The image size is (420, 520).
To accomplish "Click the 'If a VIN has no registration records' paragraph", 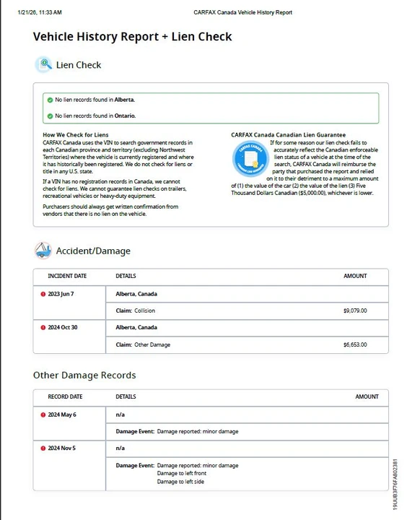I will pos(115,188).
